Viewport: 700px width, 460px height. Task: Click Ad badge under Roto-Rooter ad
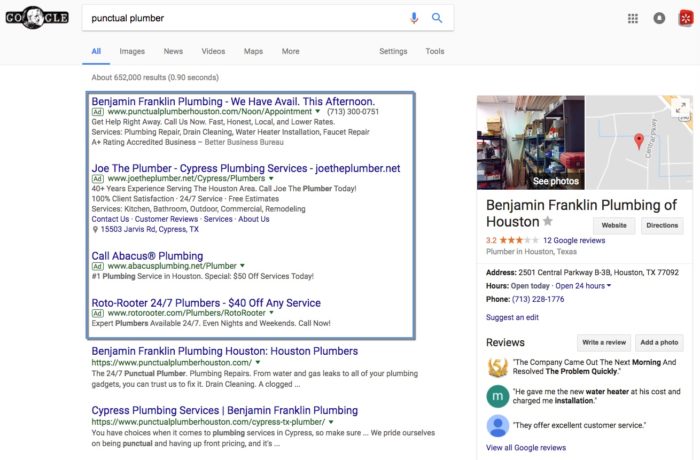coord(98,314)
